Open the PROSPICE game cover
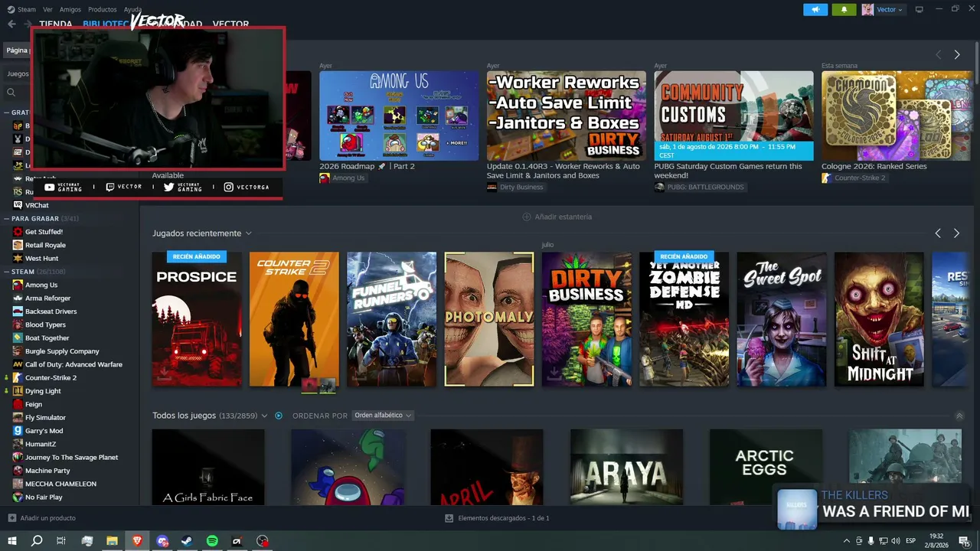This screenshot has width=980, height=551. coord(197,319)
